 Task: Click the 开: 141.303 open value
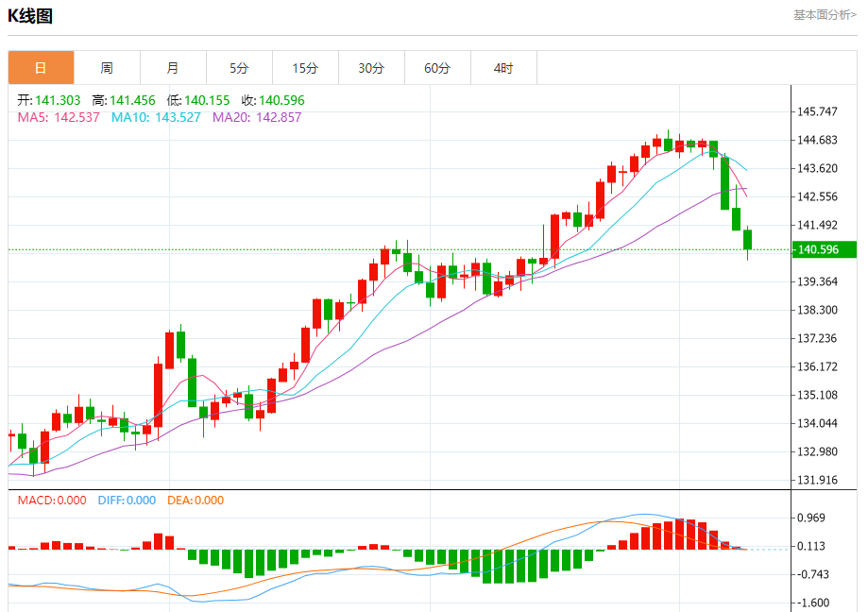[49, 100]
